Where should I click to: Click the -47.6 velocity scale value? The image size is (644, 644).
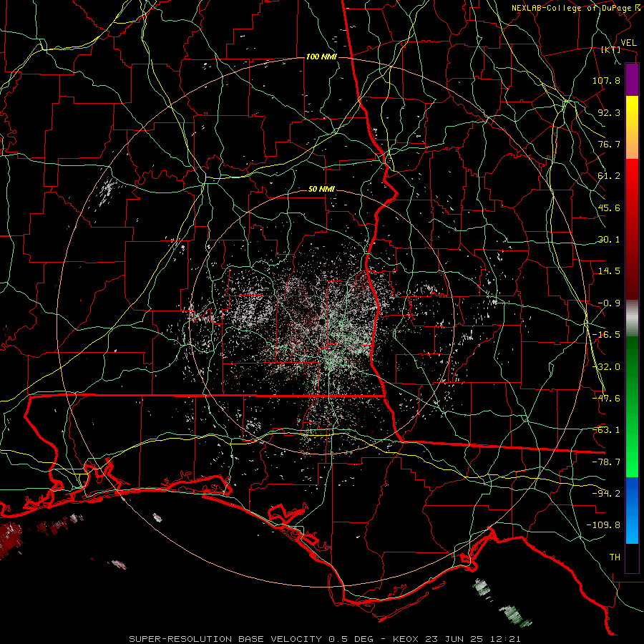(x=606, y=399)
